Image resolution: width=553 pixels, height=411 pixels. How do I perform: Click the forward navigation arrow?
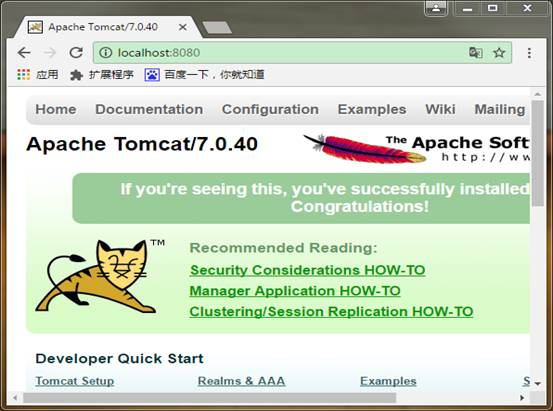point(50,53)
